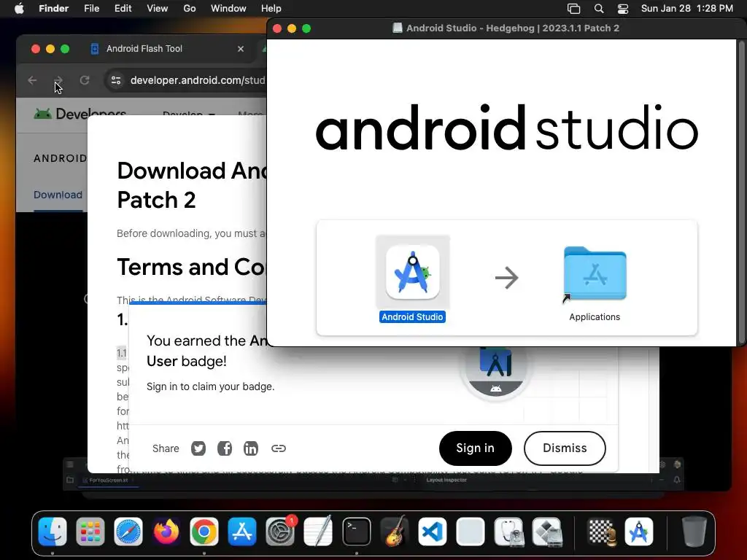View site information icon in address bar

tap(116, 80)
